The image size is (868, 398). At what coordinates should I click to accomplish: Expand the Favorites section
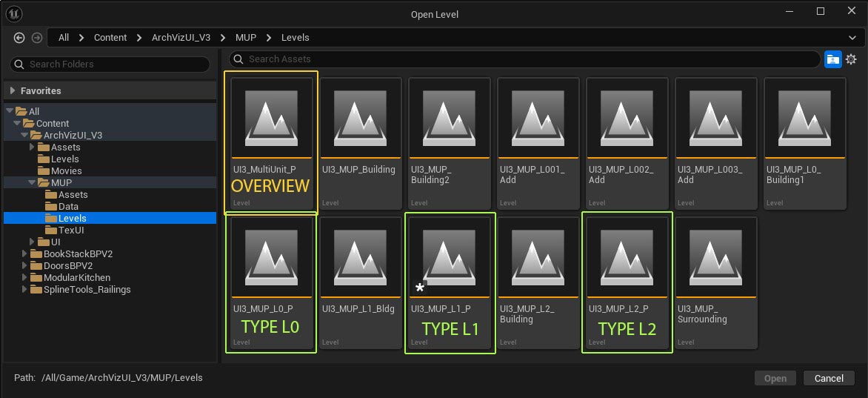click(13, 91)
